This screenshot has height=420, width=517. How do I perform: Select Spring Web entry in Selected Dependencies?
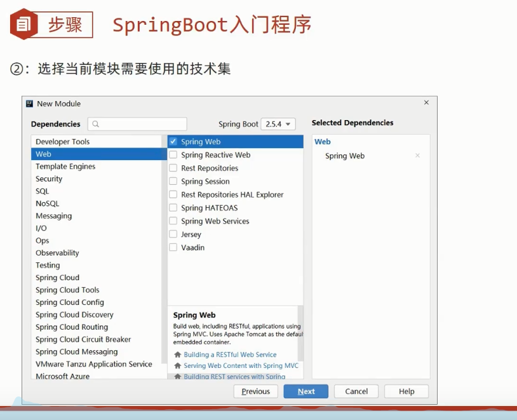point(345,156)
